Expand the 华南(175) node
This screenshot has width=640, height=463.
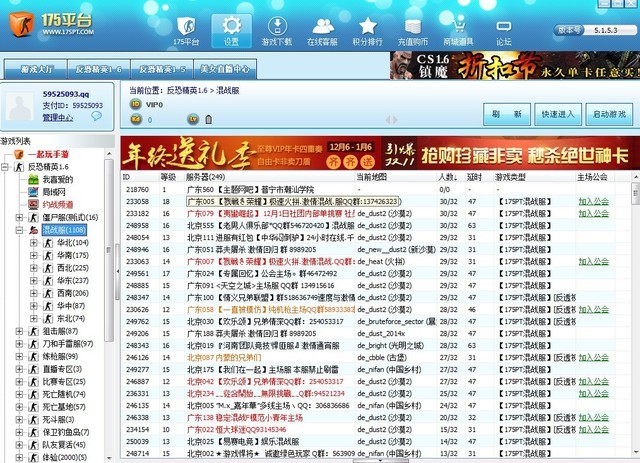pyautogui.click(x=34, y=256)
